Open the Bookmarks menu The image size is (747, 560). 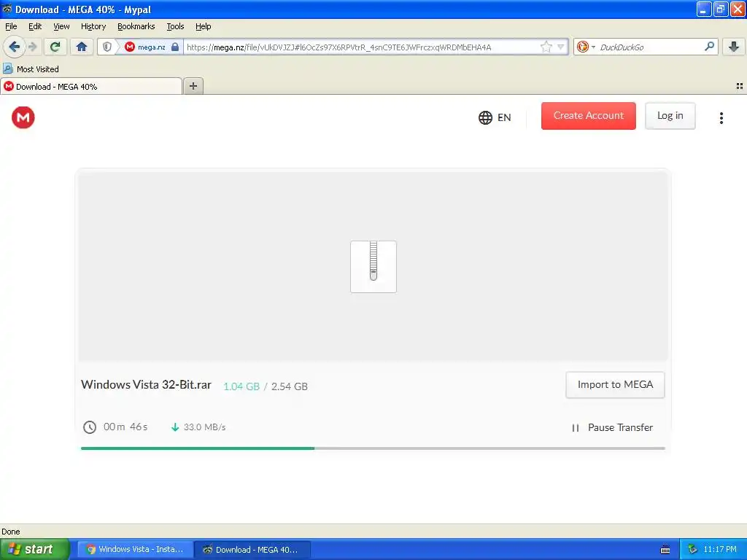pyautogui.click(x=136, y=26)
